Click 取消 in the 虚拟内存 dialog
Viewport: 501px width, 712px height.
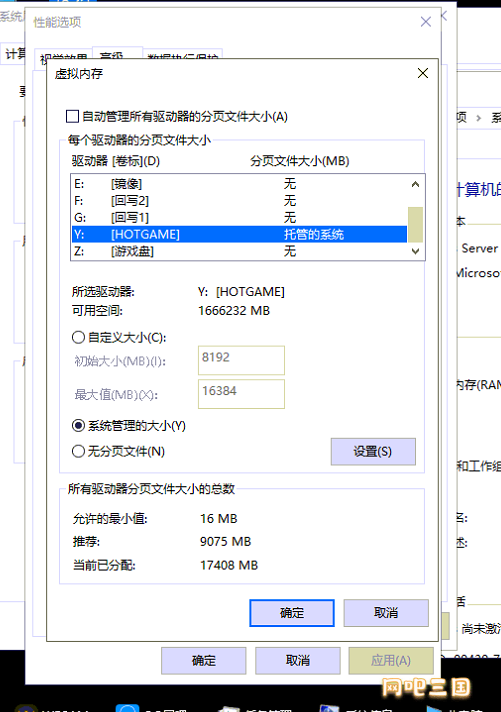pyautogui.click(x=386, y=613)
